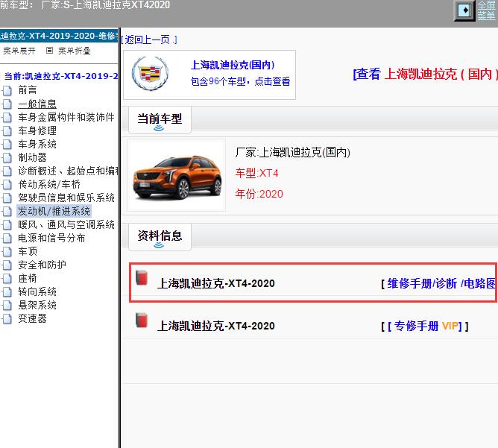Screen dimensions: 498x448
Task: Click page icon next to 驾驶员信息和娱乐系统
Action: (7, 198)
